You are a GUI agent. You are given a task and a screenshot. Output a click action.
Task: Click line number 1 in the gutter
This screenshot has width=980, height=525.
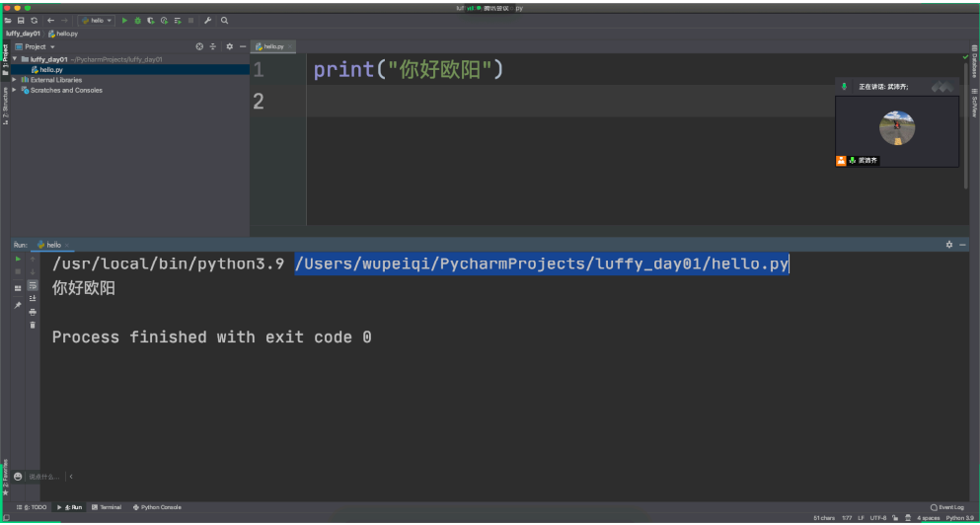point(259,70)
